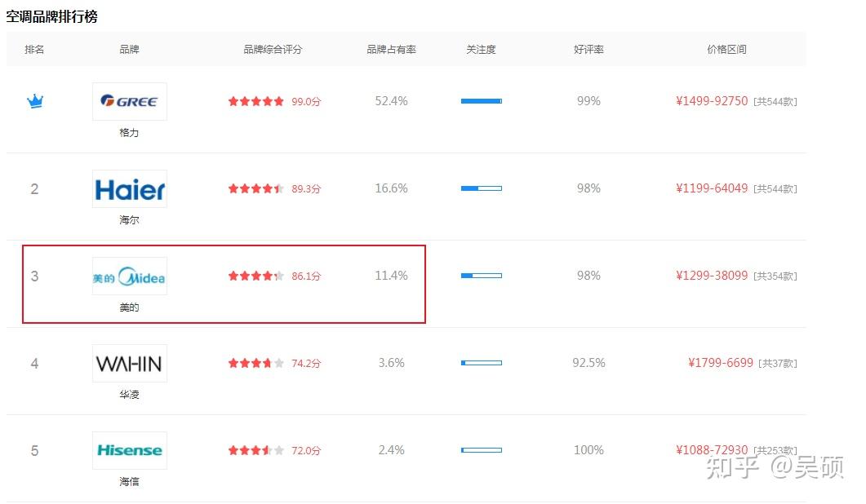Open the GREE brand logo
The height and width of the screenshot is (504, 866).
[129, 102]
